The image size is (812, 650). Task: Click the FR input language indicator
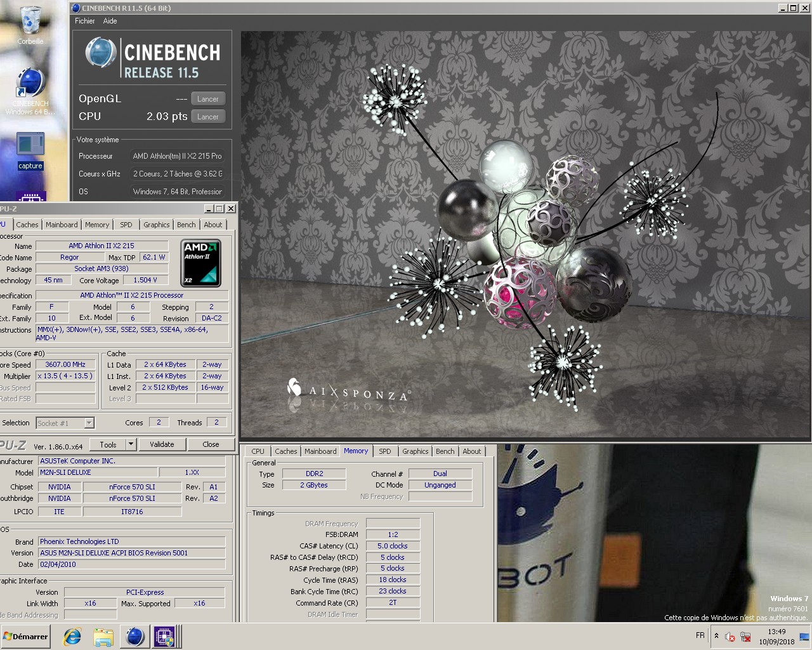pos(700,635)
